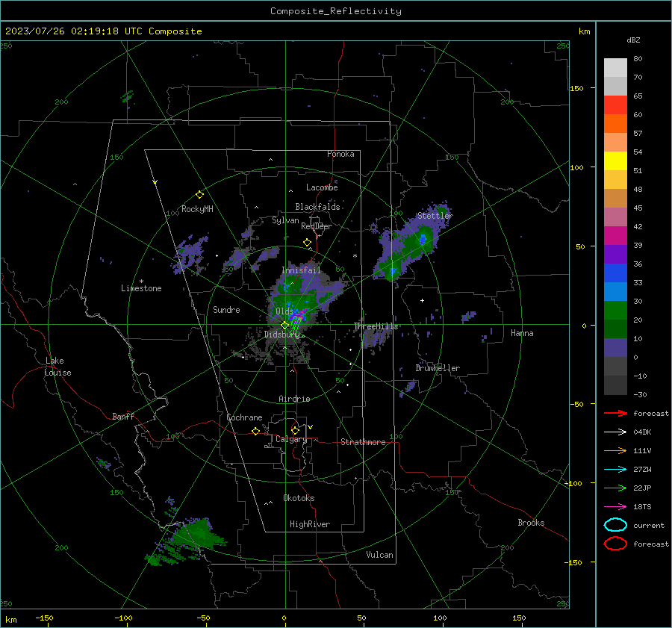Click the red forecast arrow in legend
The width and height of the screenshot is (672, 628).
615,413
